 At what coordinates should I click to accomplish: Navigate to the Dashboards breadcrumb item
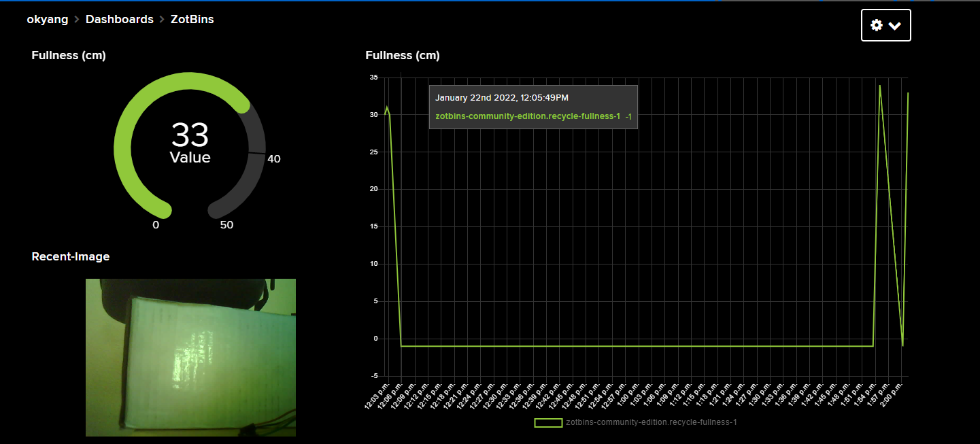pyautogui.click(x=119, y=19)
